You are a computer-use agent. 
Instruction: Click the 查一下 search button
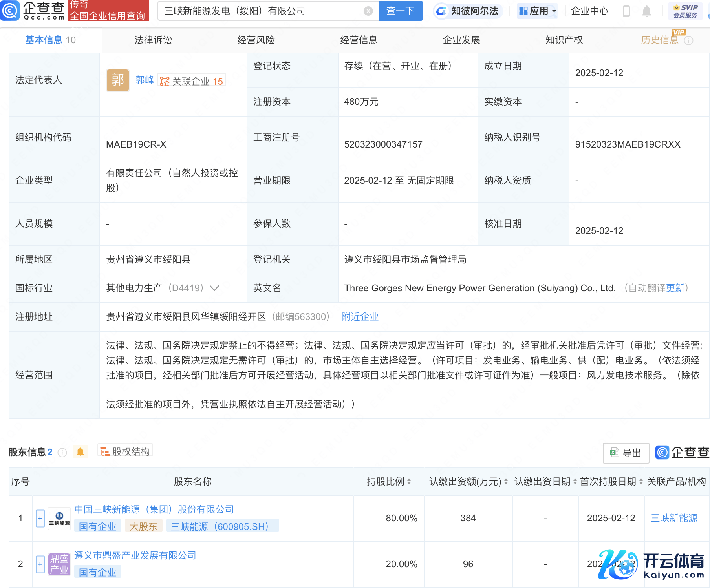(400, 11)
